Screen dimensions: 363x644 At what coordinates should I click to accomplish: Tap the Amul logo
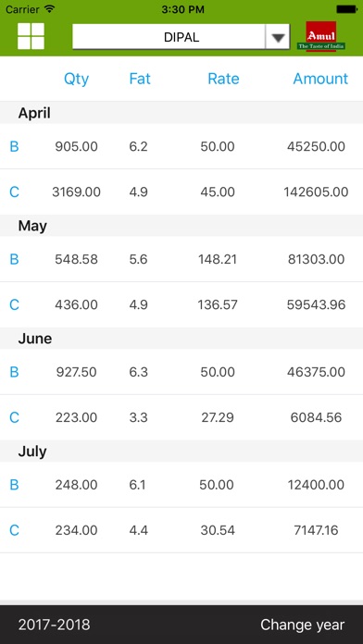(x=321, y=37)
